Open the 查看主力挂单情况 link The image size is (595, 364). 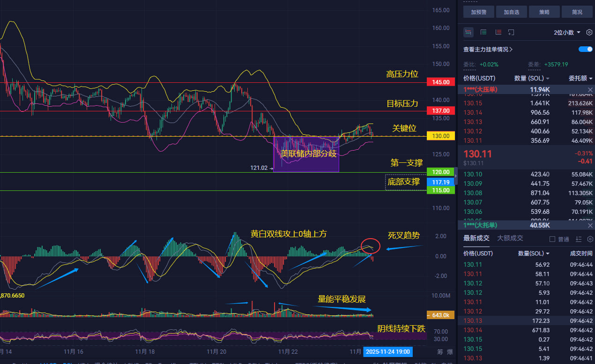click(x=488, y=49)
